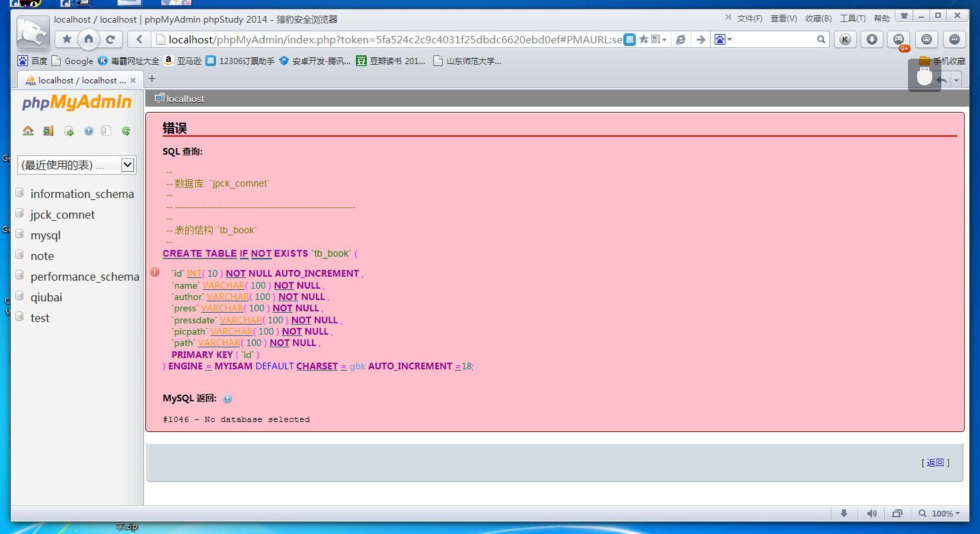The image size is (980, 534).
Task: Mute page sound via speaker icon
Action: tap(871, 513)
